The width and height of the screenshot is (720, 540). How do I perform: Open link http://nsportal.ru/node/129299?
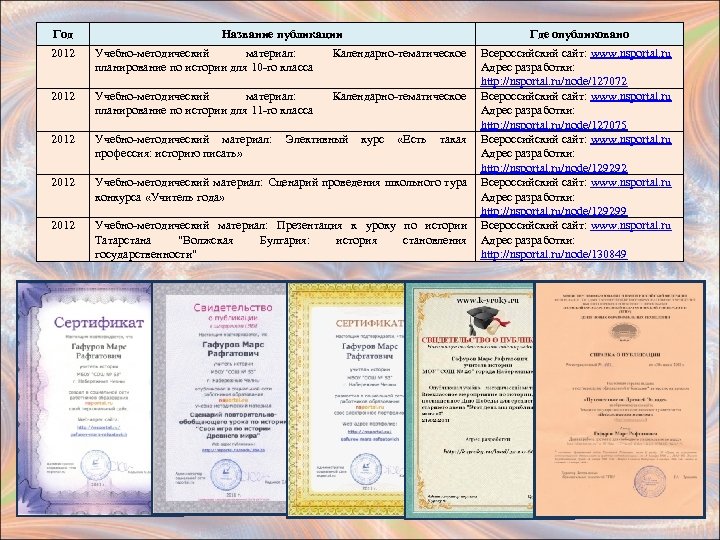(x=554, y=211)
